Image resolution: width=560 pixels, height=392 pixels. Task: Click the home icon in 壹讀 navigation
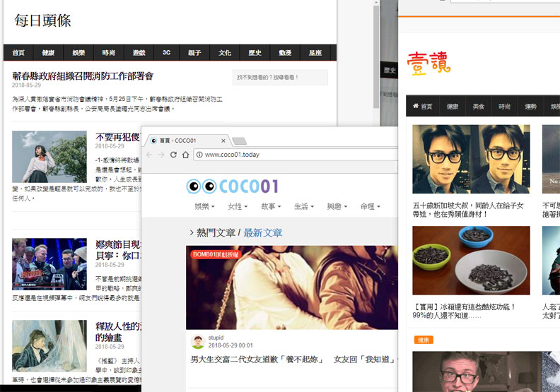[415, 106]
